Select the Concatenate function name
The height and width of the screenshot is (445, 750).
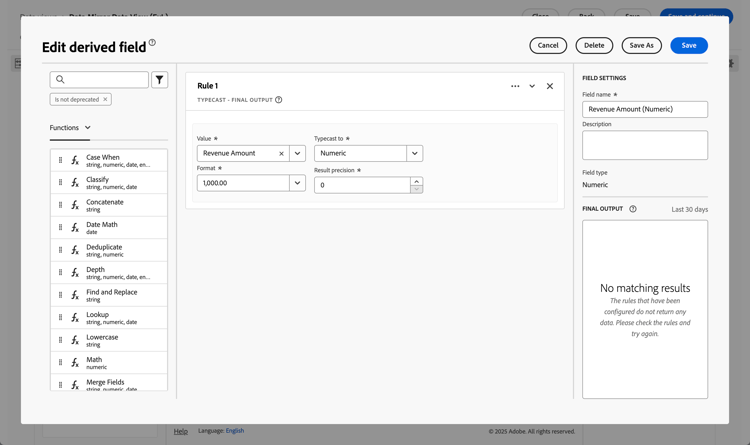coord(105,202)
